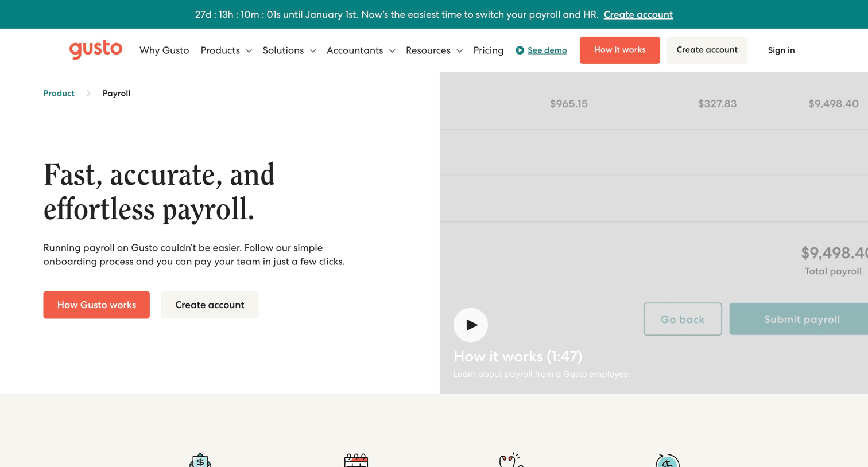Click the apple hand icon
The height and width of the screenshot is (467, 868).
pyautogui.click(x=511, y=460)
